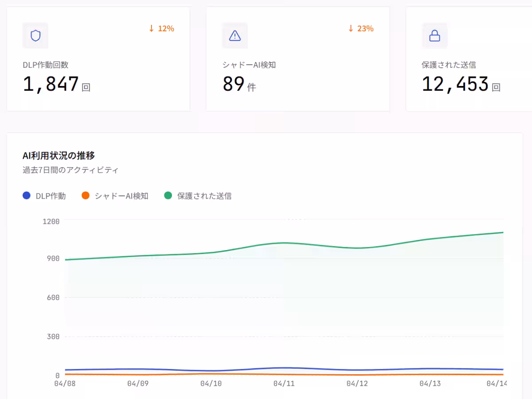Toggle the DLP作動 series via legend text
The width and height of the screenshot is (532, 399).
tap(51, 196)
